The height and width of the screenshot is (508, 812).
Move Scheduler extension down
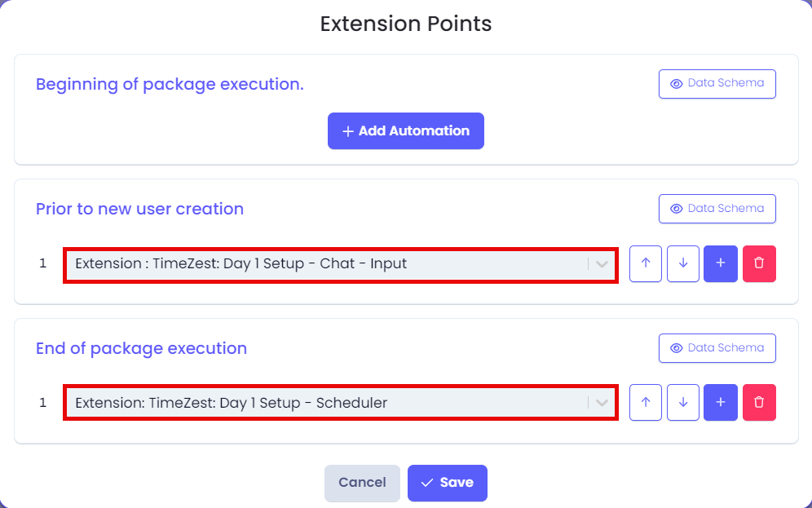[x=683, y=402]
